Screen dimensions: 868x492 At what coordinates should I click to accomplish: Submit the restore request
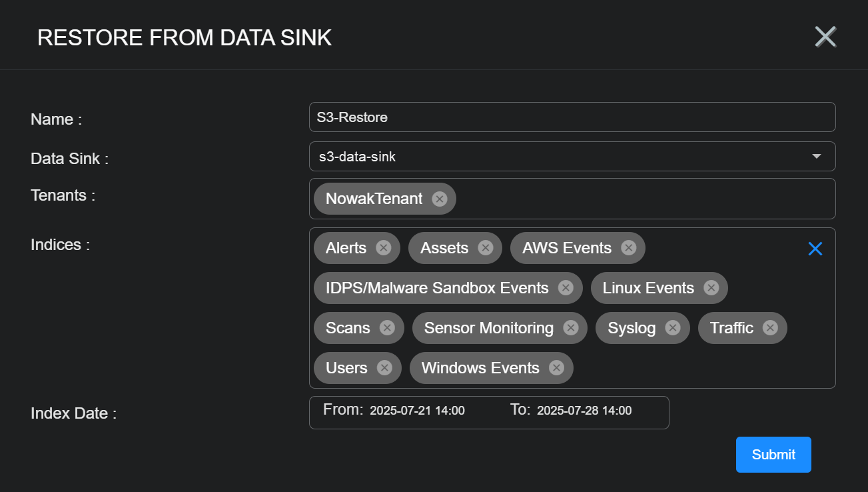pos(773,455)
